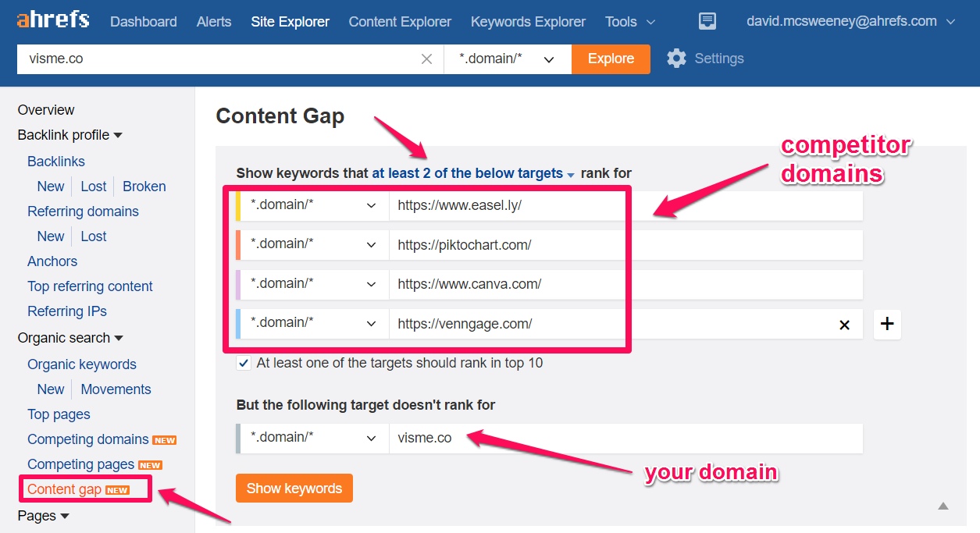
Task: Open Movements under Organic keywords
Action: point(116,389)
